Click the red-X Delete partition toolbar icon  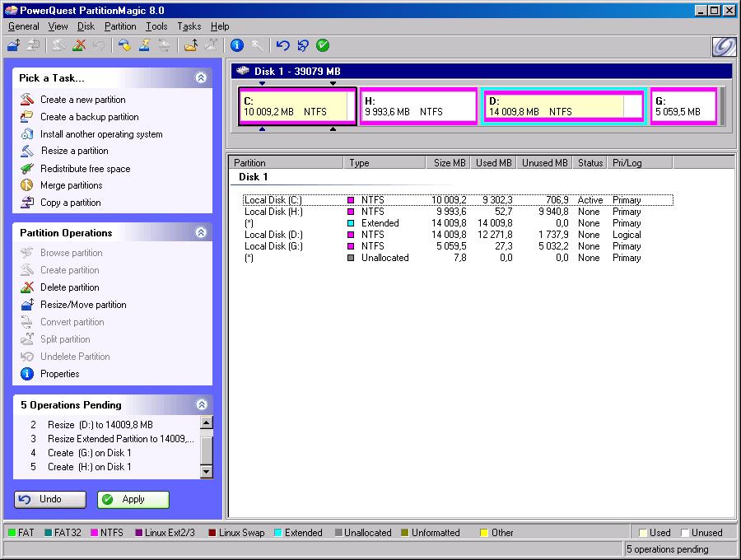pos(79,45)
